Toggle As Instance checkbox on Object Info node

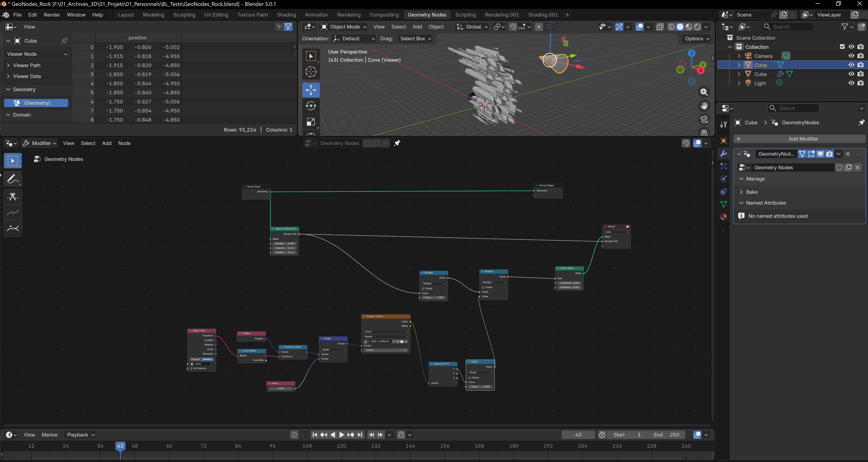(x=191, y=368)
